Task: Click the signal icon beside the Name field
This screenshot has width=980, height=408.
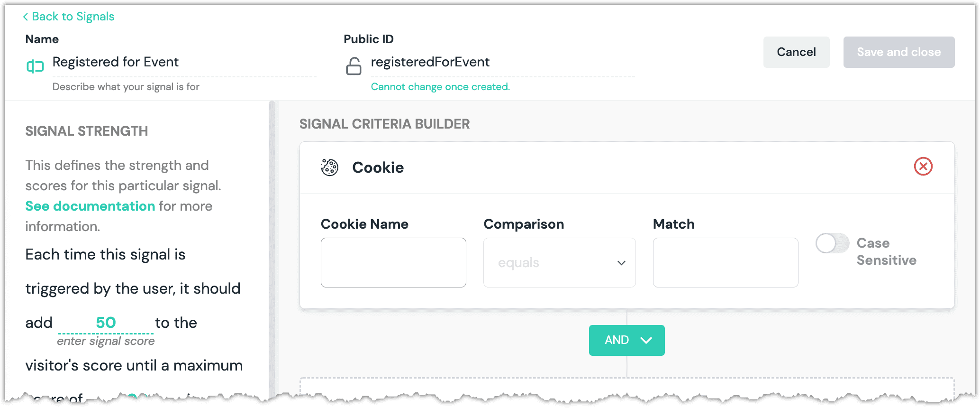Action: pyautogui.click(x=35, y=66)
